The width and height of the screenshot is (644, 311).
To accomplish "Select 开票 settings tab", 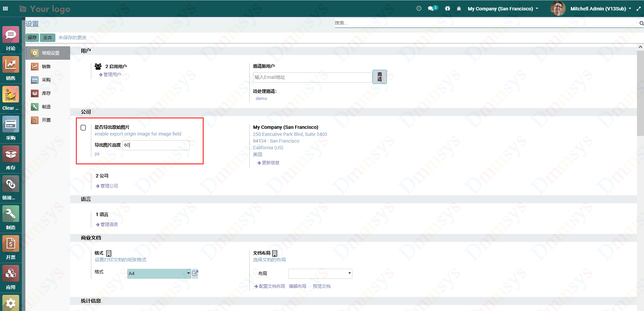I will 48,120.
